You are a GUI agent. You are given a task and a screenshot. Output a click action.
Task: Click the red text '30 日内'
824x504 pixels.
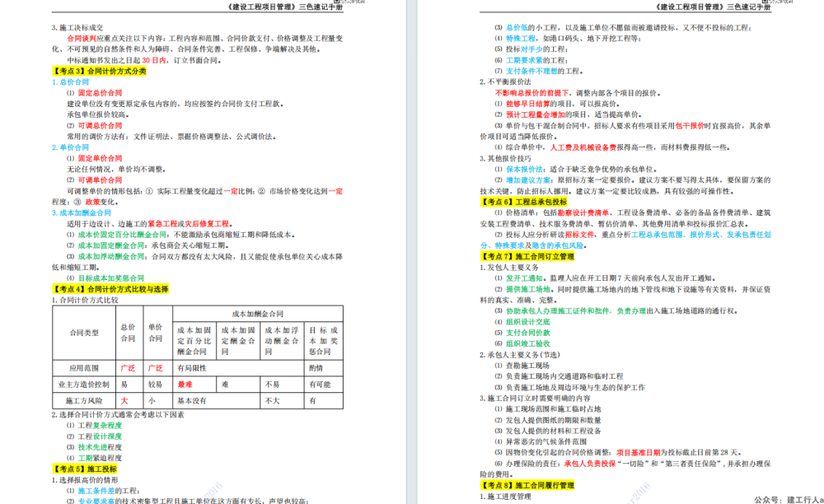(x=154, y=60)
